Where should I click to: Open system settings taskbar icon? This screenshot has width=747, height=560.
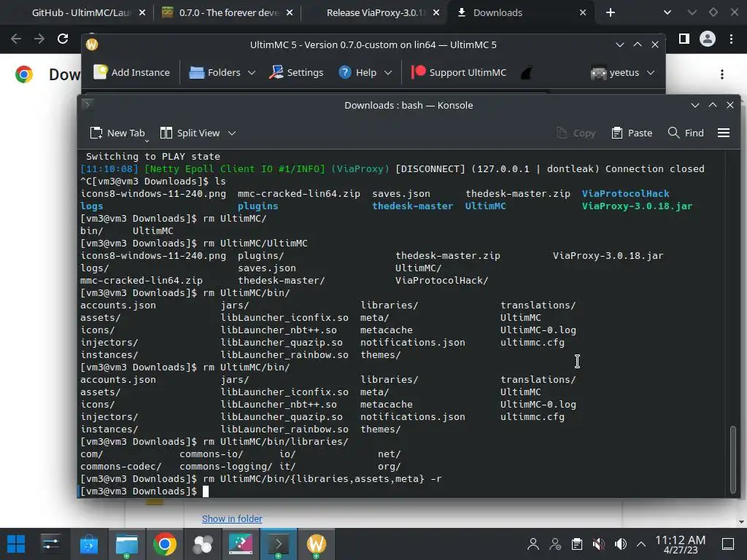[x=50, y=544]
